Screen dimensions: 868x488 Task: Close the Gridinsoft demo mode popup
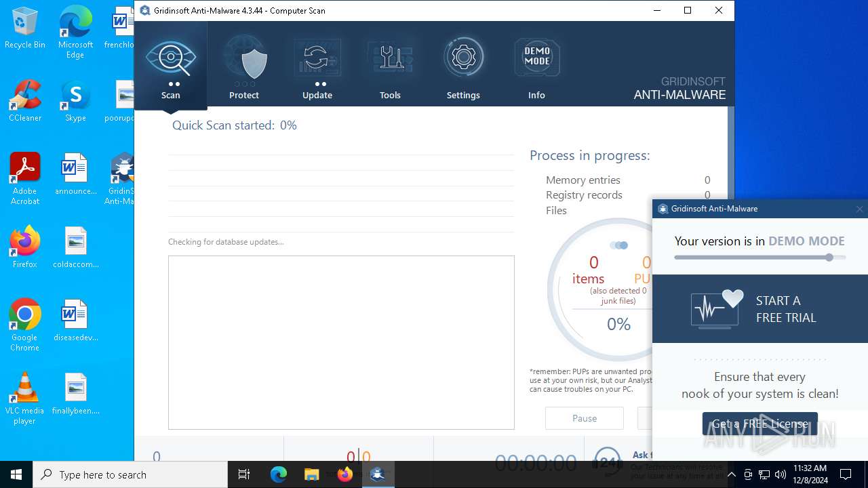point(859,209)
